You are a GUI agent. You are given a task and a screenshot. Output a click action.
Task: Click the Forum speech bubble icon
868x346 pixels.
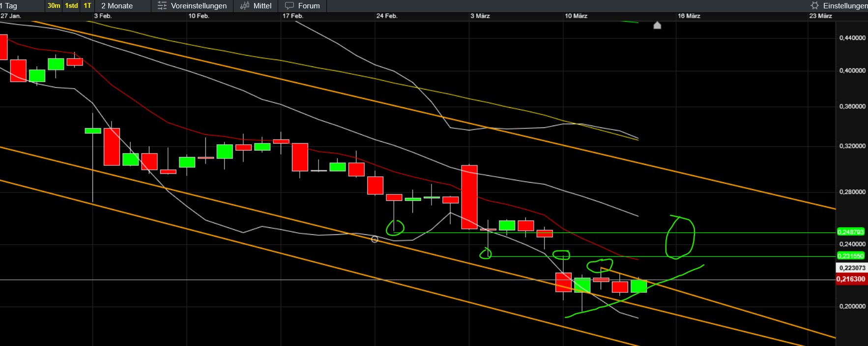[x=289, y=6]
